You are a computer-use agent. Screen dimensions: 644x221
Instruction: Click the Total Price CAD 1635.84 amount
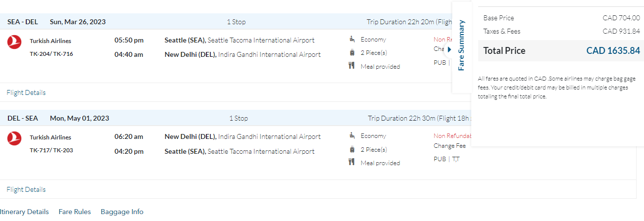(x=613, y=50)
